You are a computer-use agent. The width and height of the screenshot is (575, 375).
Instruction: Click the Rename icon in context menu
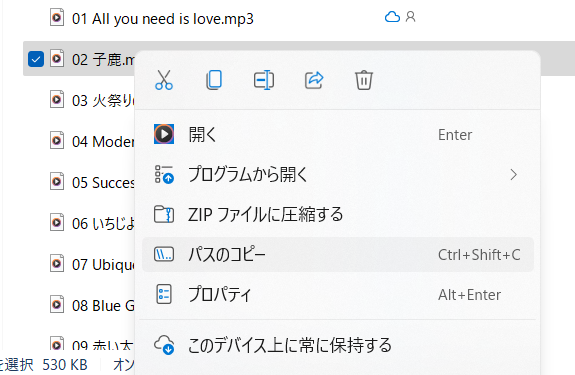[x=264, y=80]
